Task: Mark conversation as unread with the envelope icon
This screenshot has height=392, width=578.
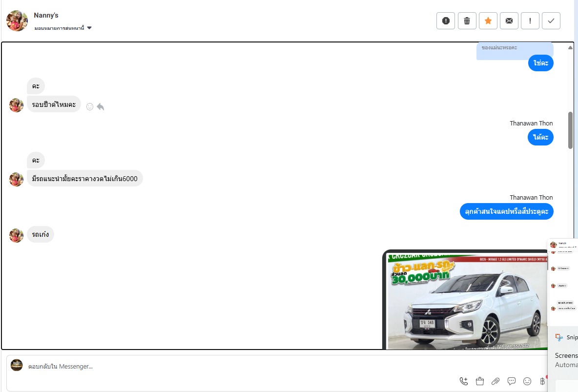Action: [x=509, y=21]
